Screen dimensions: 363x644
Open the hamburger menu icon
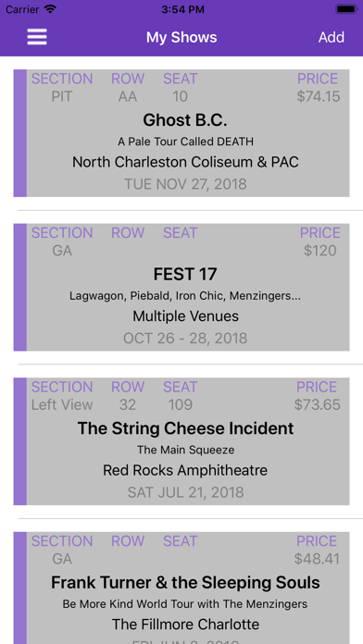pyautogui.click(x=37, y=37)
